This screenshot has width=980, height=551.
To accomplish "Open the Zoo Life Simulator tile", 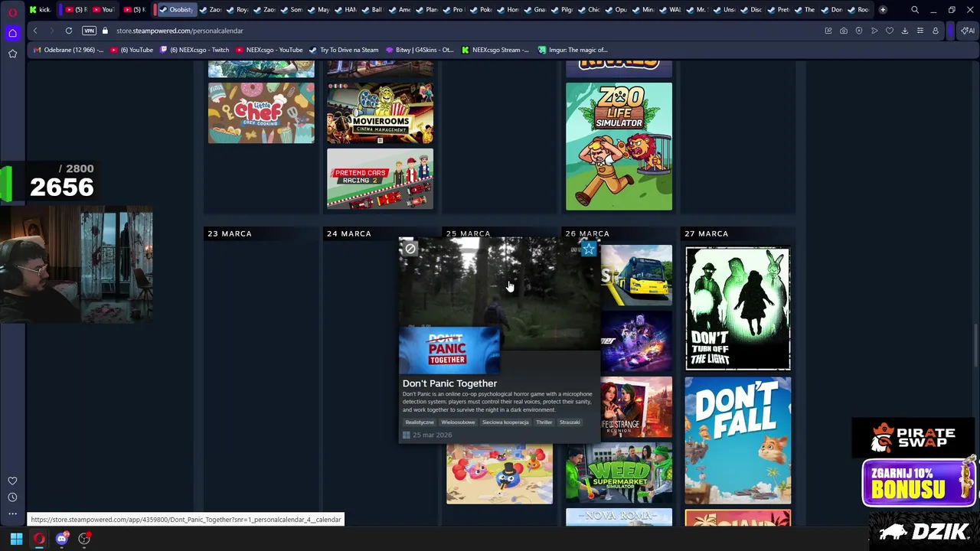I will point(619,146).
